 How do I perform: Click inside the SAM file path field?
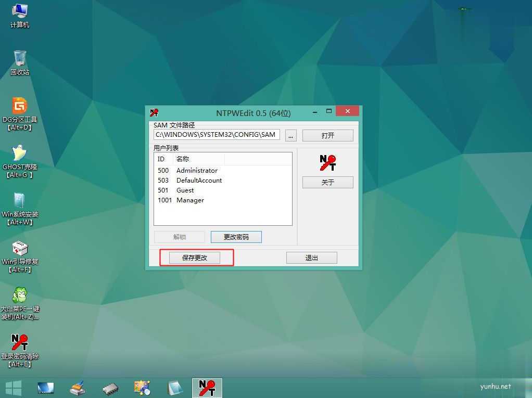coord(216,135)
